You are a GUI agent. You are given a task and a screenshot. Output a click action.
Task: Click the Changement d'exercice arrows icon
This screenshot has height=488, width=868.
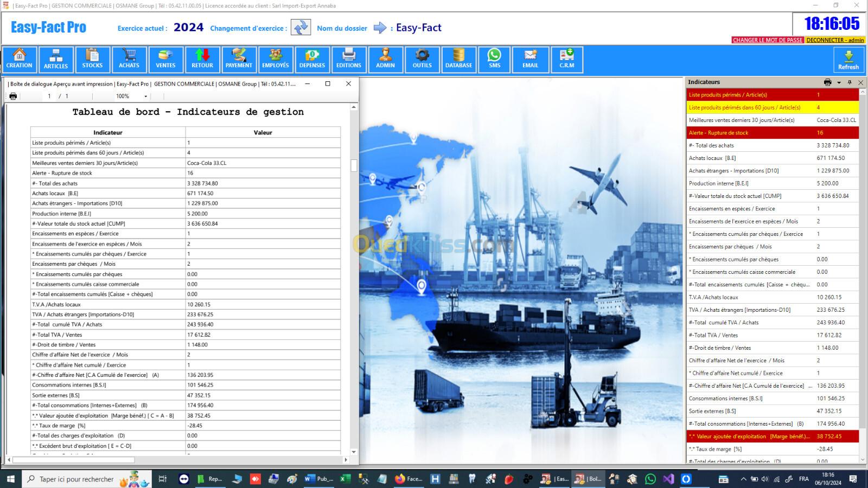point(301,27)
